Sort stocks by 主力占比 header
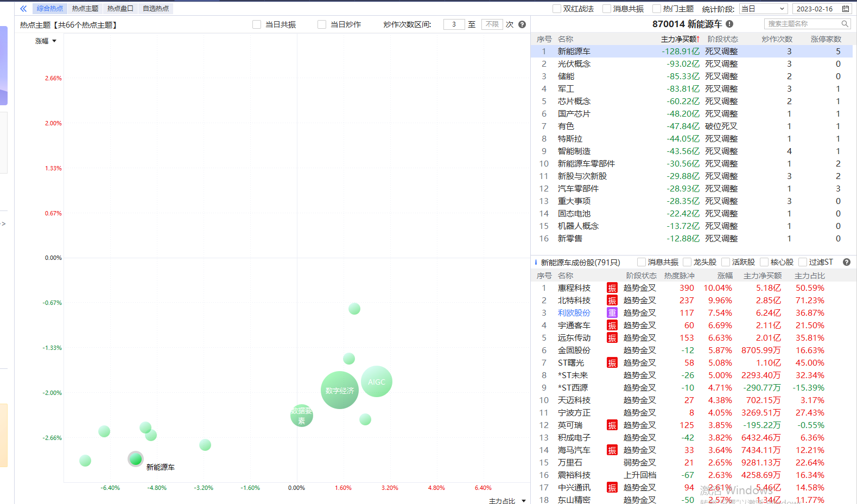This screenshot has width=857, height=504. coord(809,276)
